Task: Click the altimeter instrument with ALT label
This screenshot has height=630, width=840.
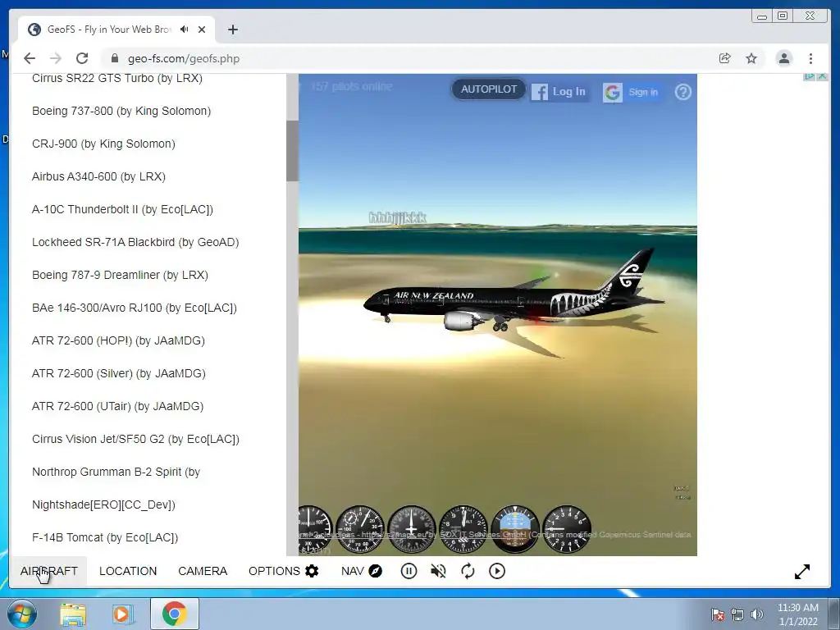Action: tap(463, 529)
